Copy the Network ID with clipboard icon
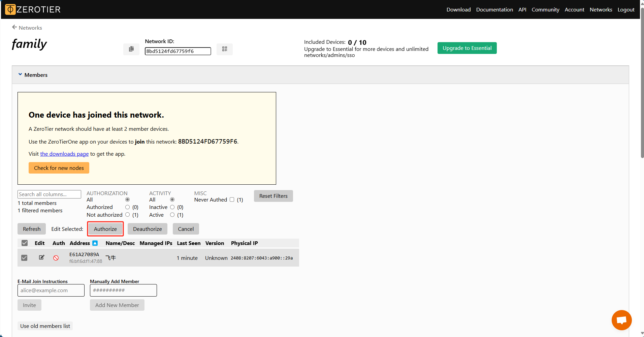Screen dimensions: 644x337 click(x=131, y=49)
